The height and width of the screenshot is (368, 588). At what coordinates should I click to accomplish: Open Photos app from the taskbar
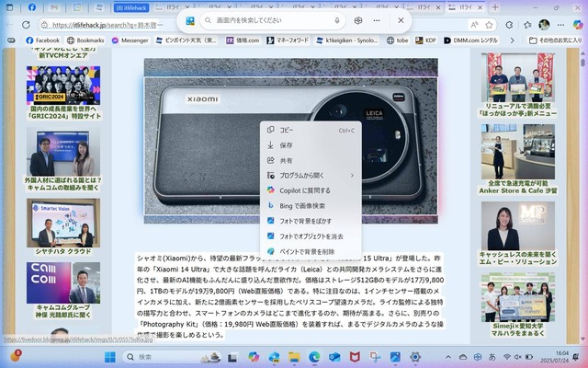pos(395,357)
